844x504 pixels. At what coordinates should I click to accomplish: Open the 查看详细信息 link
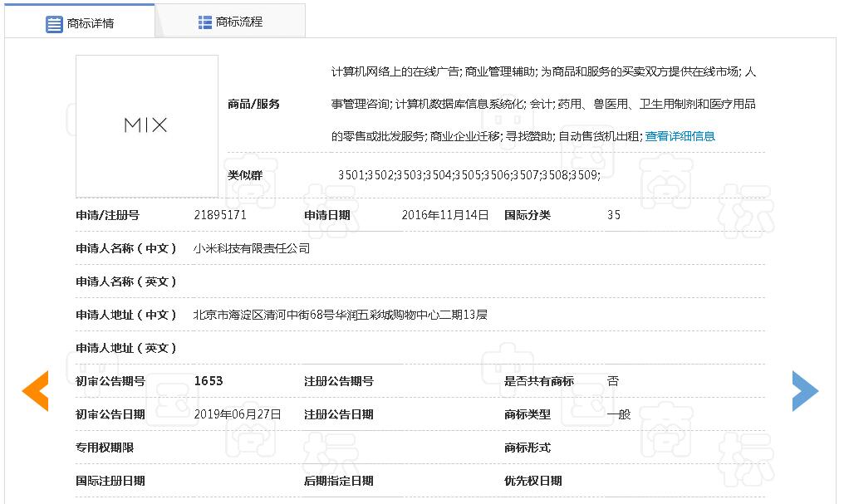point(680,136)
